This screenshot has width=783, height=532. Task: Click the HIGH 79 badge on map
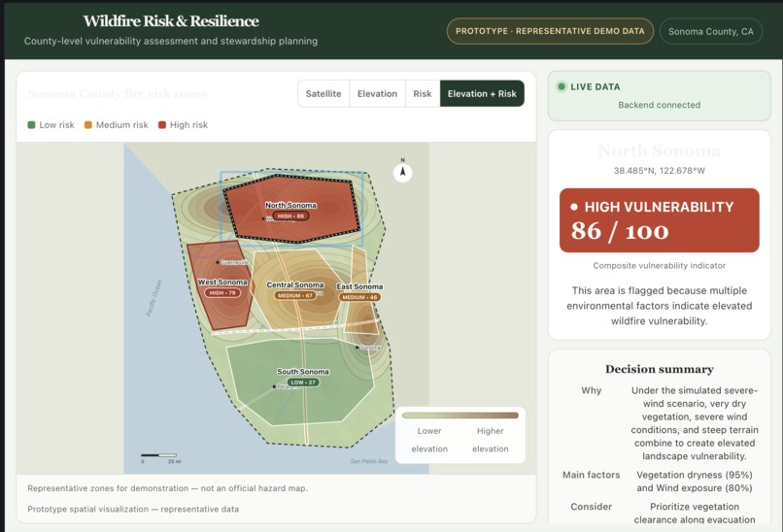click(x=222, y=292)
